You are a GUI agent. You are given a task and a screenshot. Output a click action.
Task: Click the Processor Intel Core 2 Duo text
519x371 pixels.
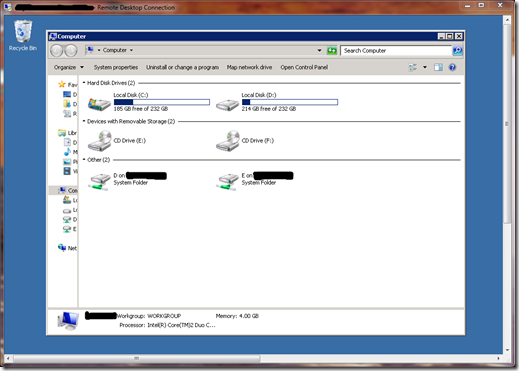click(167, 325)
